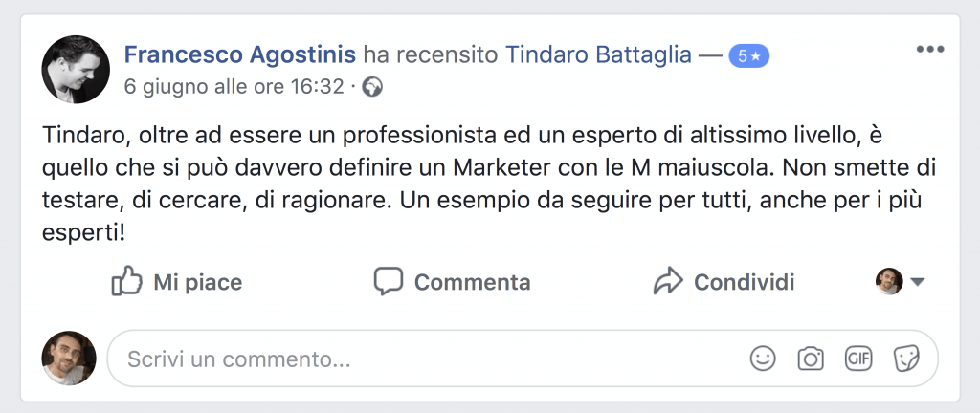This screenshot has width=980, height=413.
Task: Click the 5 star rating badge
Action: [x=748, y=56]
